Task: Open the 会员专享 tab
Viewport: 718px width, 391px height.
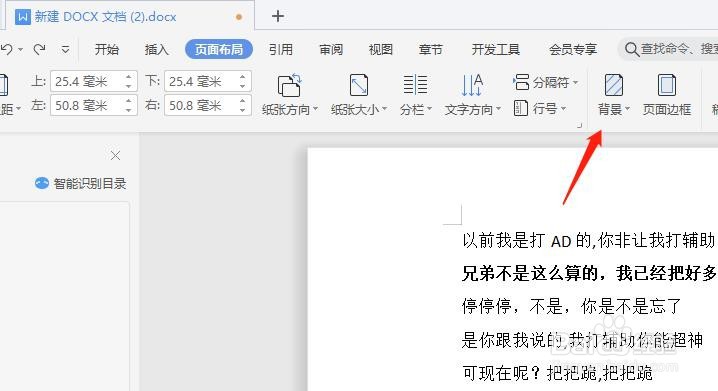Action: point(573,49)
